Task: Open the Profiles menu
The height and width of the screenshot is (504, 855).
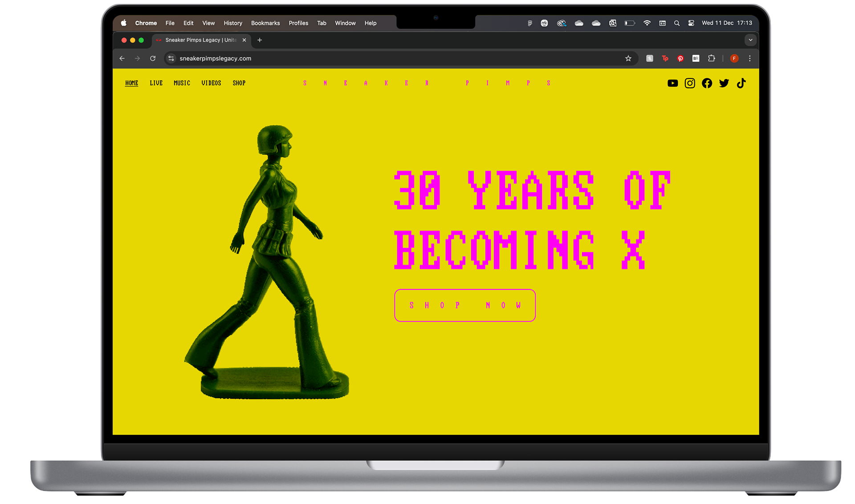Action: [298, 23]
